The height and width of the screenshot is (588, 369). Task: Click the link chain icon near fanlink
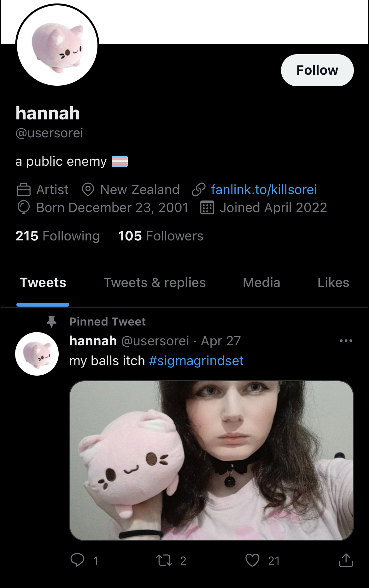click(x=199, y=189)
